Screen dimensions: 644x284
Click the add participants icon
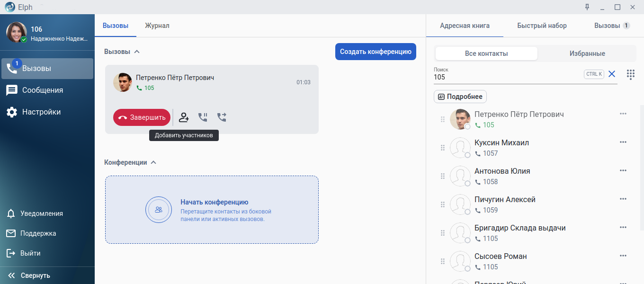pyautogui.click(x=184, y=117)
